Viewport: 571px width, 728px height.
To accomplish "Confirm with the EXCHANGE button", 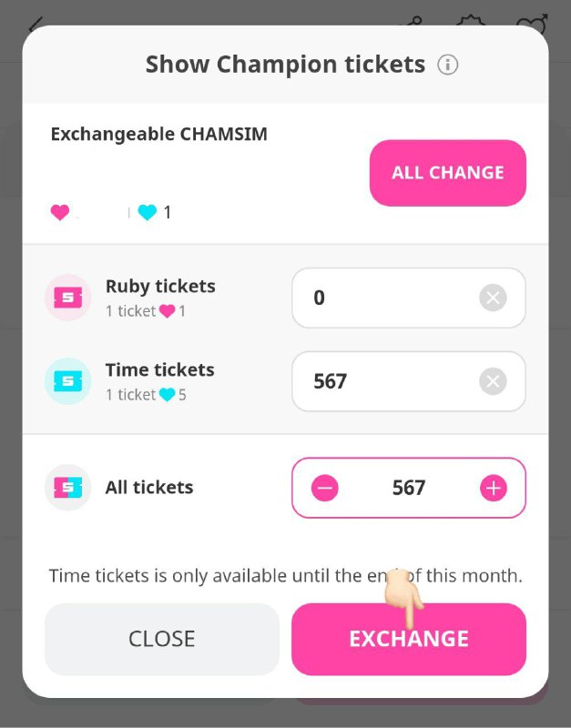I will coord(409,639).
